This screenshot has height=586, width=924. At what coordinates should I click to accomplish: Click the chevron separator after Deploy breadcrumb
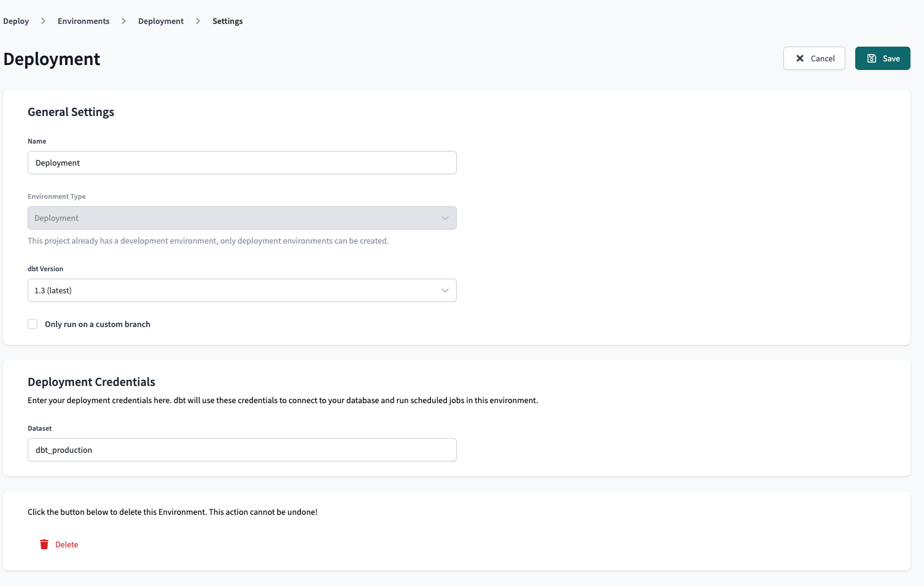coord(43,21)
